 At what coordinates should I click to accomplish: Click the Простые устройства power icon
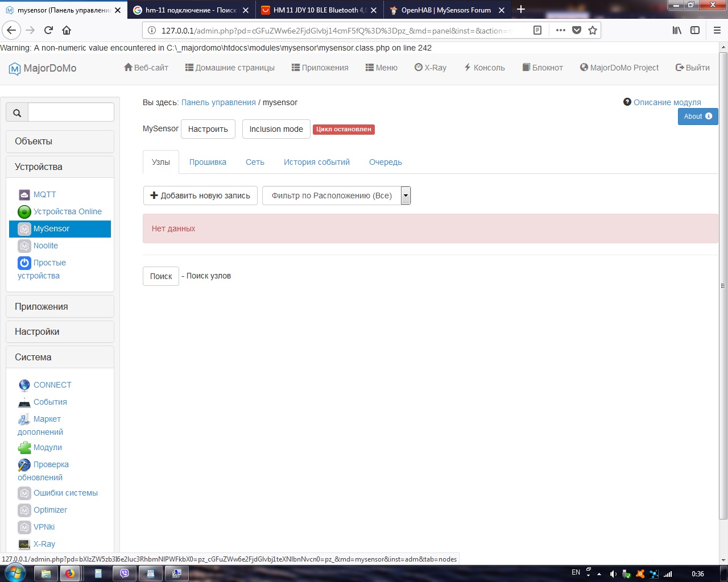24,263
